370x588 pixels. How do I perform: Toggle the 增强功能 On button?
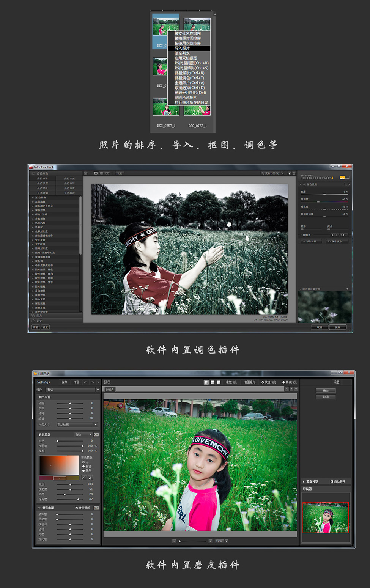coord(96,508)
